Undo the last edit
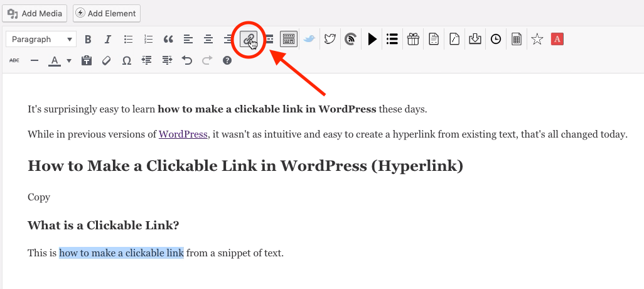 point(187,60)
